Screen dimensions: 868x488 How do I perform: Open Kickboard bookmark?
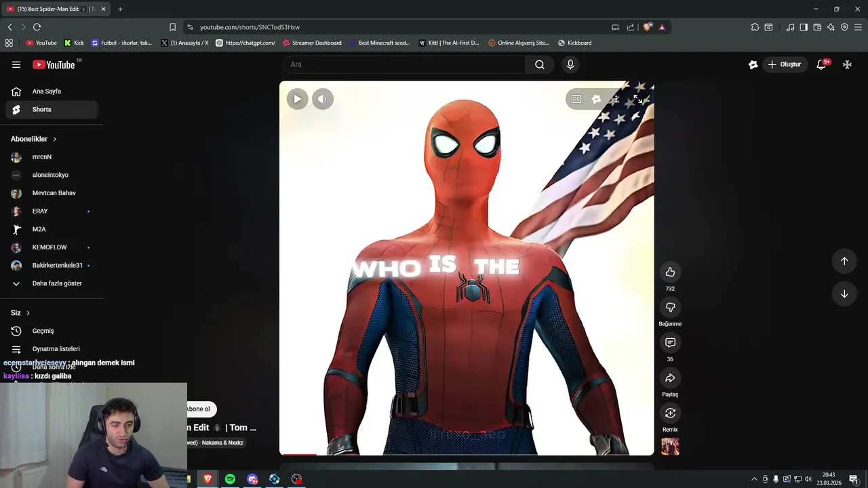click(574, 43)
